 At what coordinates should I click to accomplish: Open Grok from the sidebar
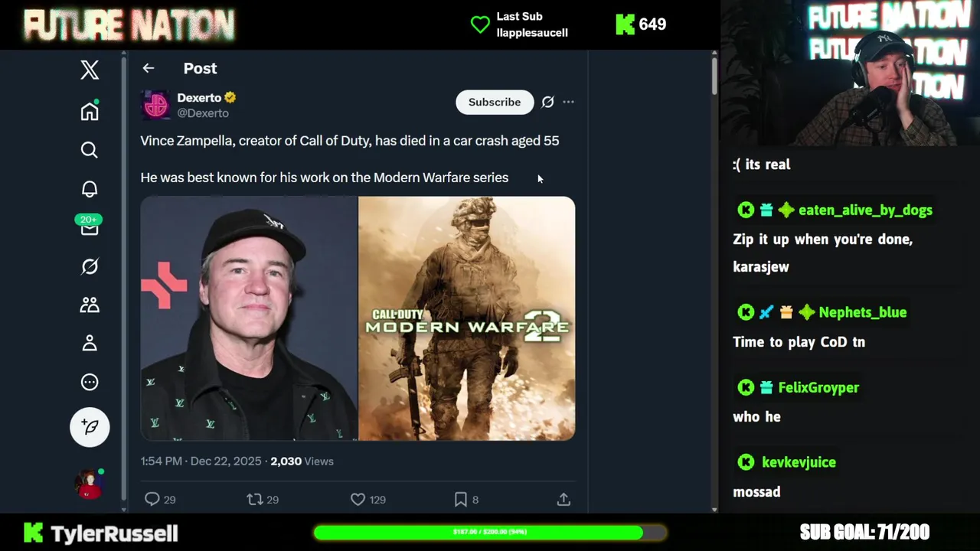[x=90, y=266]
